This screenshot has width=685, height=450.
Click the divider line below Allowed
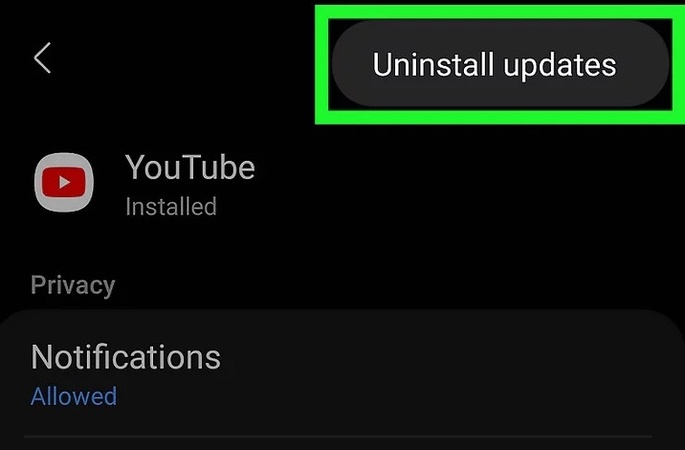coord(339,436)
